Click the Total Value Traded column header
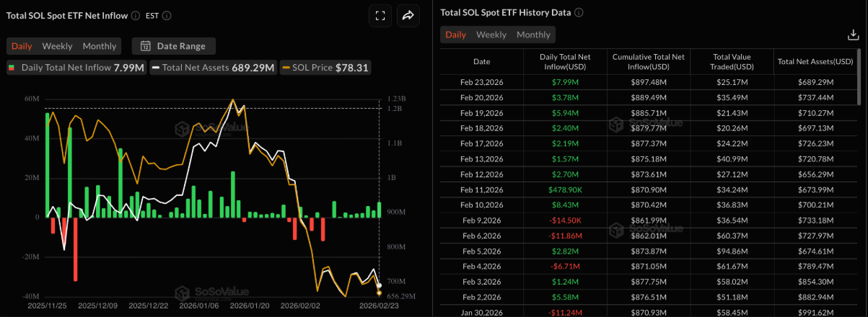Image resolution: width=868 pixels, height=317 pixels. [732, 61]
